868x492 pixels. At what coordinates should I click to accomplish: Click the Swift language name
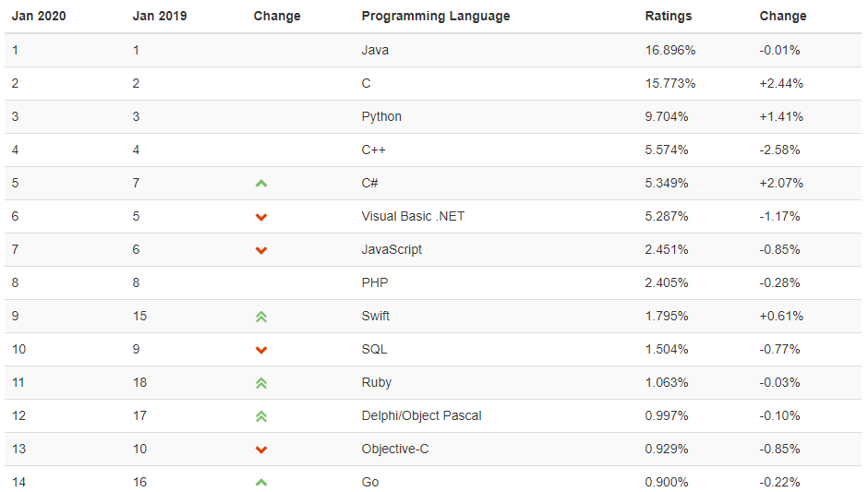pyautogui.click(x=376, y=316)
